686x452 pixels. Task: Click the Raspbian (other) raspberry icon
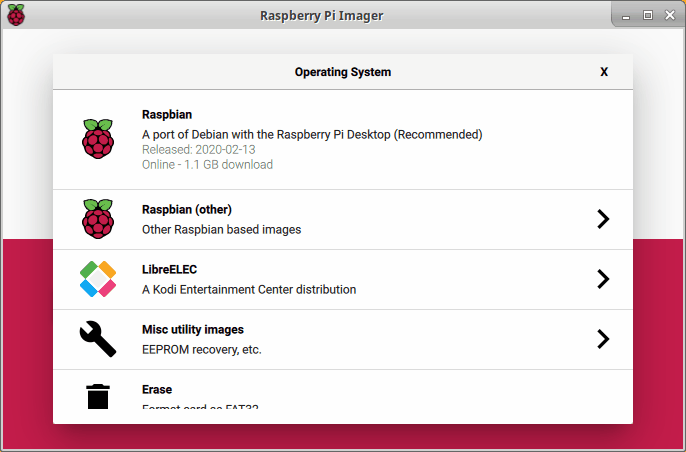point(98,219)
